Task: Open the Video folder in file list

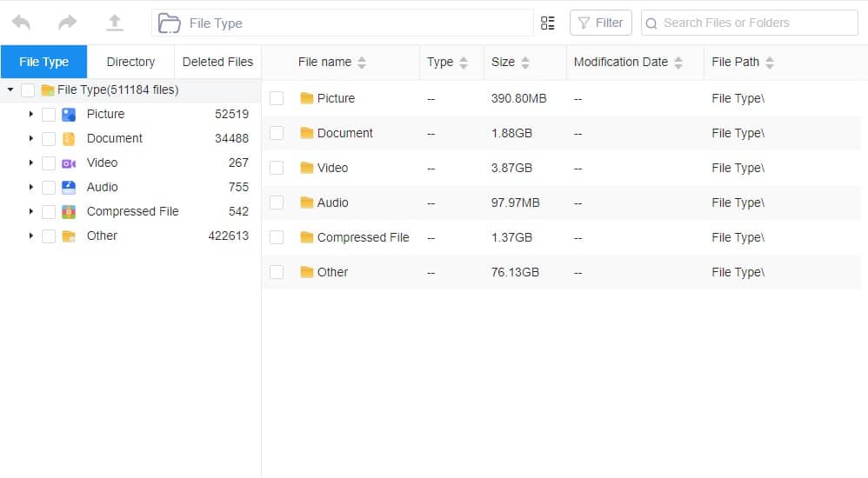Action: (332, 168)
